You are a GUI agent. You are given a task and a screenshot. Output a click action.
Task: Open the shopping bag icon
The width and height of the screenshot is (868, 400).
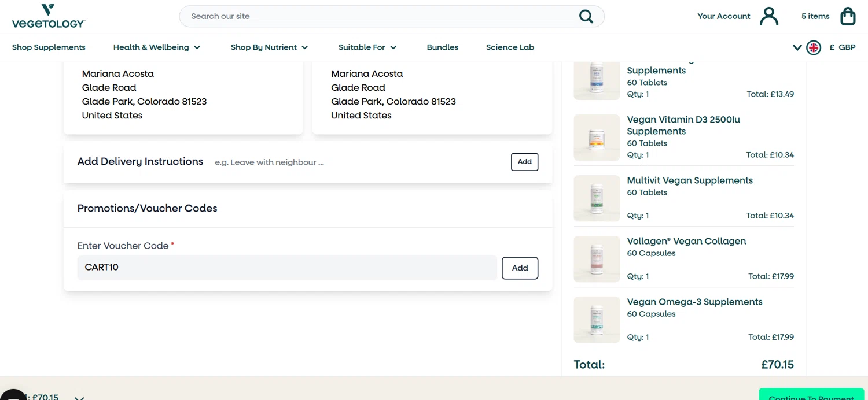(848, 16)
